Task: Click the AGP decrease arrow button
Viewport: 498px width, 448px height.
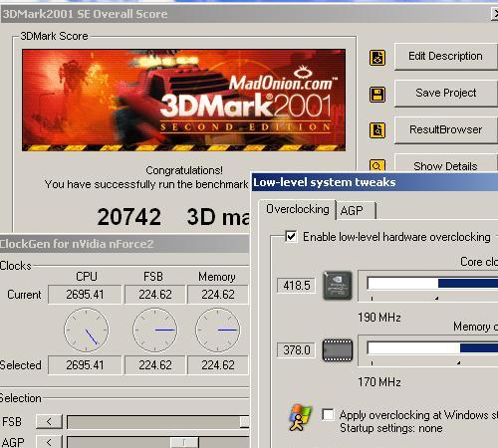Action: click(x=49, y=442)
